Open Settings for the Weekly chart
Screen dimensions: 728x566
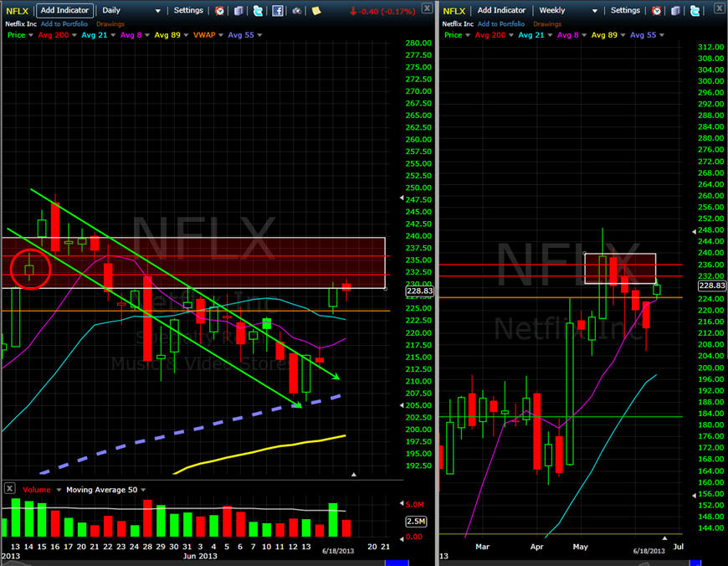point(625,10)
